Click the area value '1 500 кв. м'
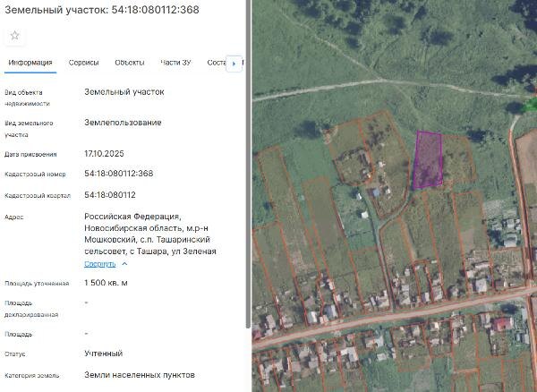 click(106, 283)
